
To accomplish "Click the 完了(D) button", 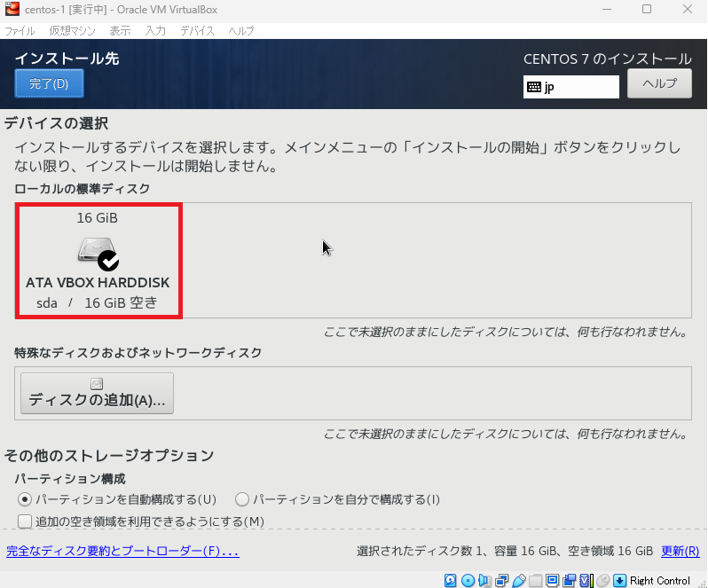I will coord(49,83).
